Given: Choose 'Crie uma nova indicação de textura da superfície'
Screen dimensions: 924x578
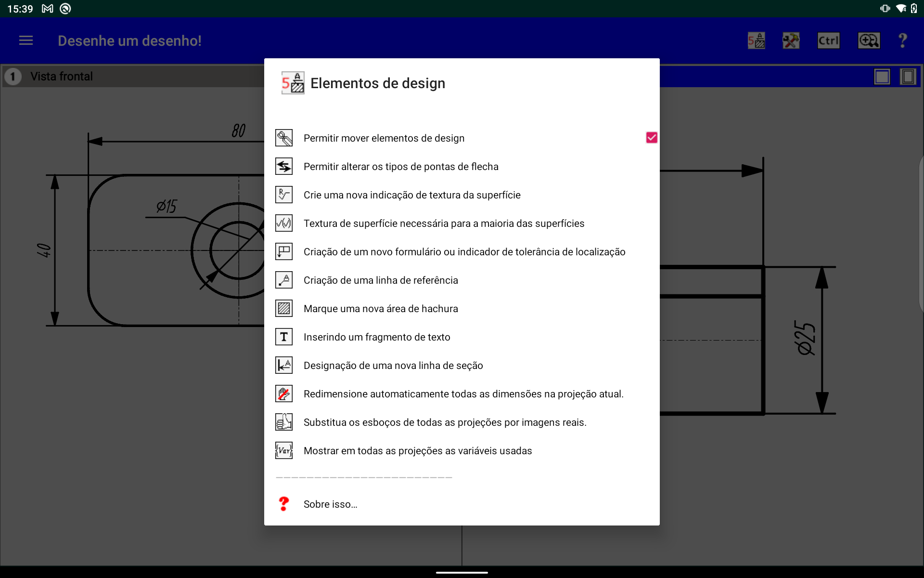Looking at the screenshot, I should tap(412, 195).
